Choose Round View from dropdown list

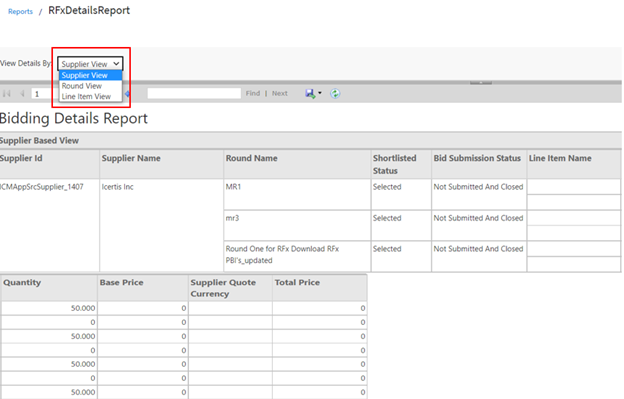(x=90, y=86)
